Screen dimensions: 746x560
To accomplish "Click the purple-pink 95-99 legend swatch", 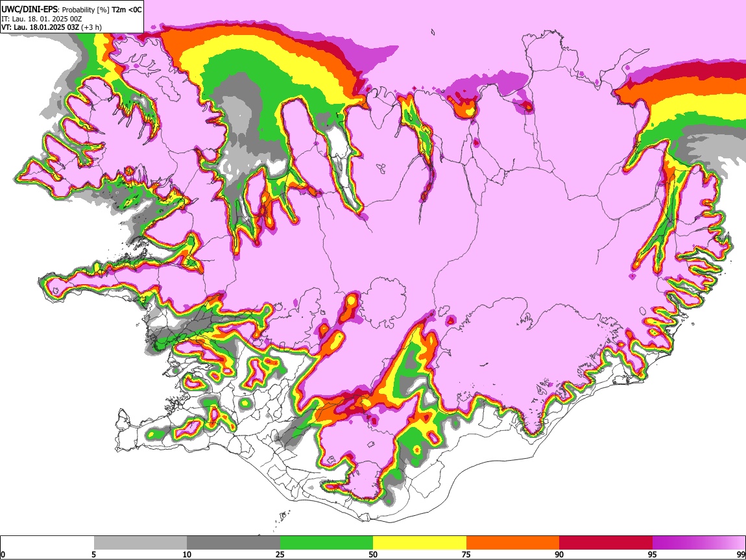I will (699, 543).
